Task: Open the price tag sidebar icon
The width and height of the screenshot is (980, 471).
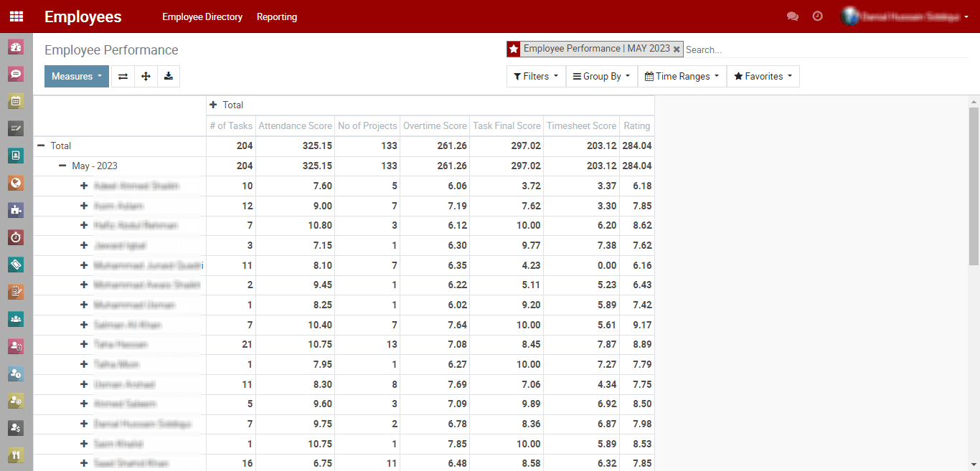Action: [16, 265]
